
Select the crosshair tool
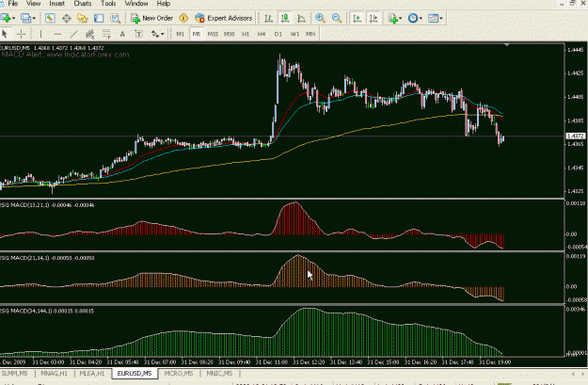coord(22,34)
